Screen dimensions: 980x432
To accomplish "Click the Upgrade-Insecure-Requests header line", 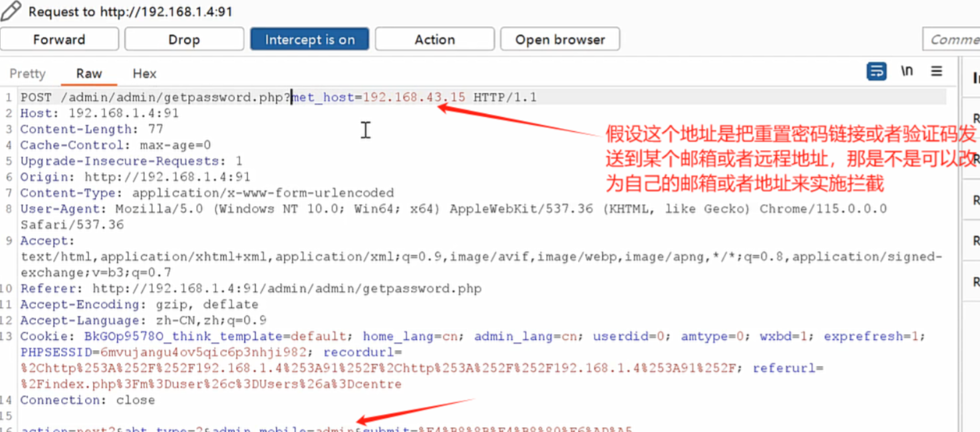I will pyautogui.click(x=132, y=162).
